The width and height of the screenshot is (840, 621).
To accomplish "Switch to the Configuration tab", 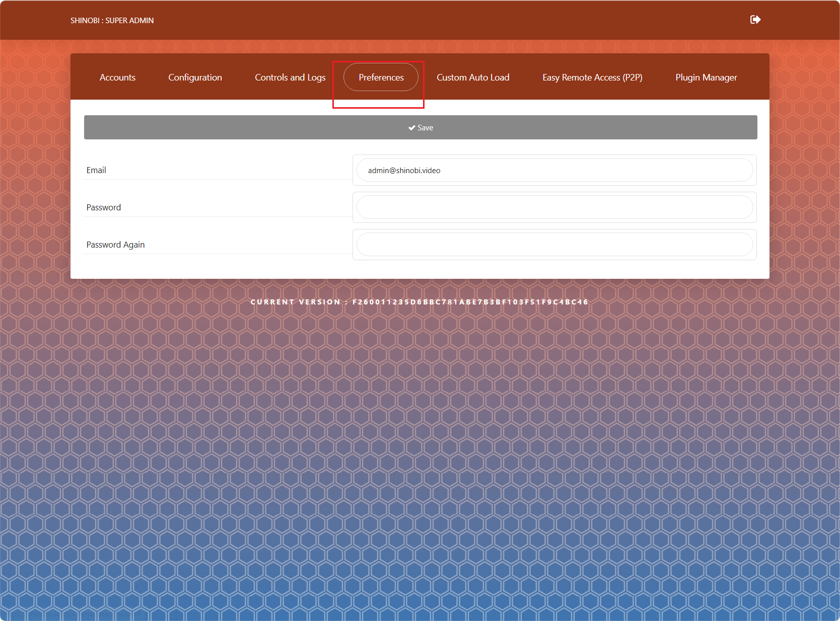I will (195, 77).
